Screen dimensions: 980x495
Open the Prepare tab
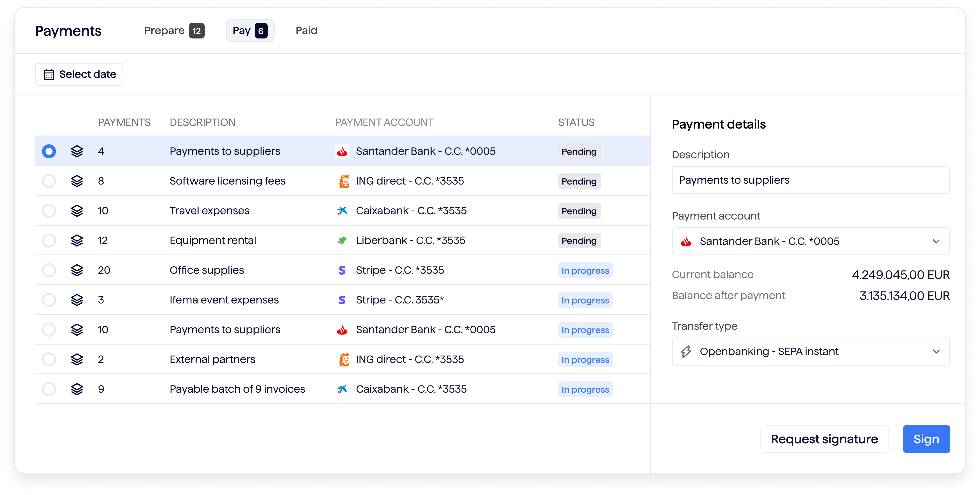click(x=174, y=30)
